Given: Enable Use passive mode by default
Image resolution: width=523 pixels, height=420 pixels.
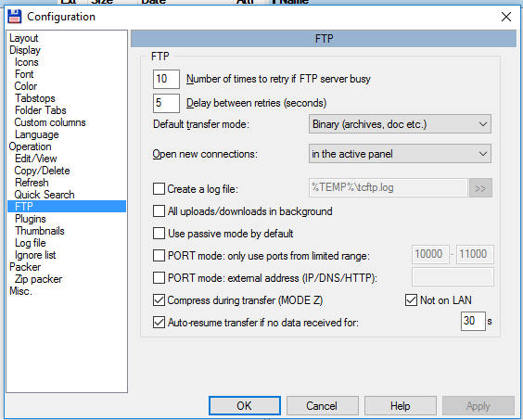Looking at the screenshot, I should [x=159, y=234].
